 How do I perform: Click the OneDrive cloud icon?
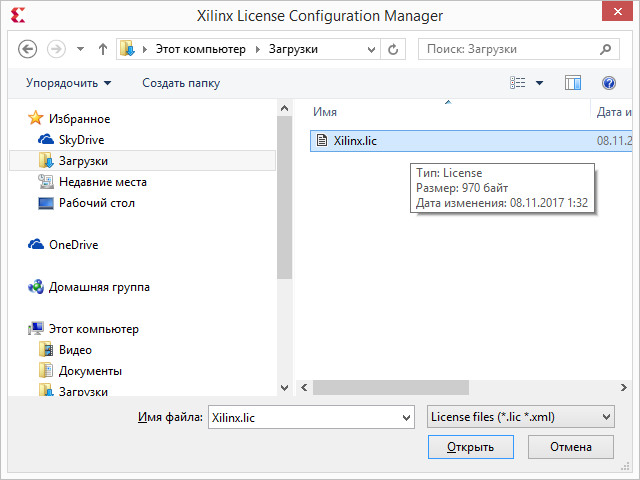pyautogui.click(x=36, y=244)
